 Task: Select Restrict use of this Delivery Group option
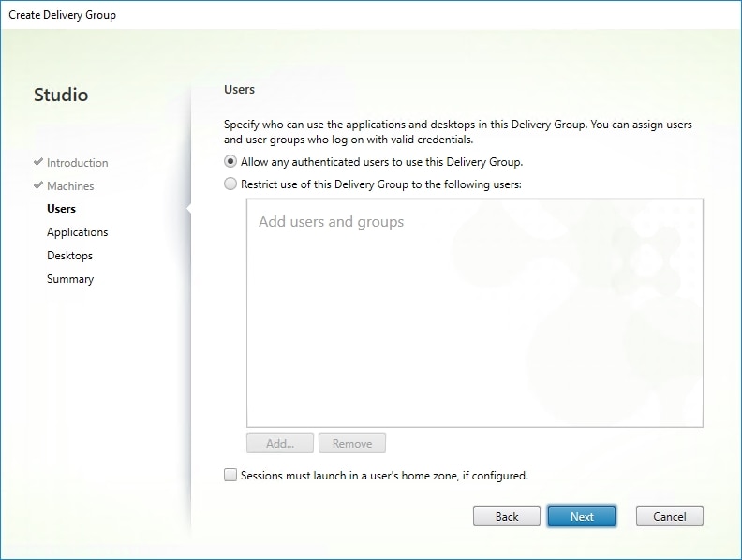pyautogui.click(x=230, y=184)
